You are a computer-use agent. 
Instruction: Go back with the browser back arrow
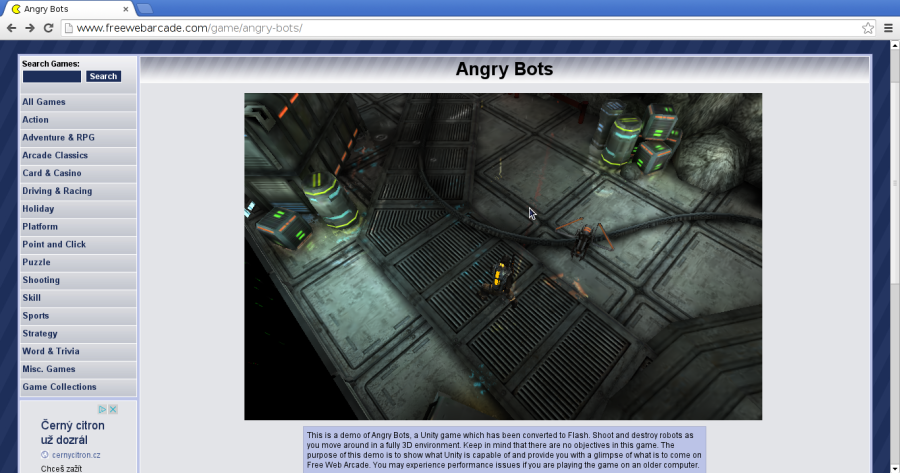coord(11,28)
